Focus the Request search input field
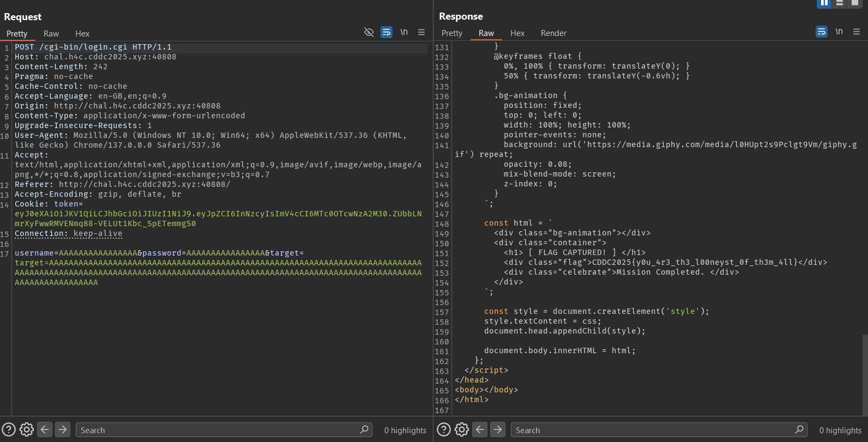 coord(224,430)
